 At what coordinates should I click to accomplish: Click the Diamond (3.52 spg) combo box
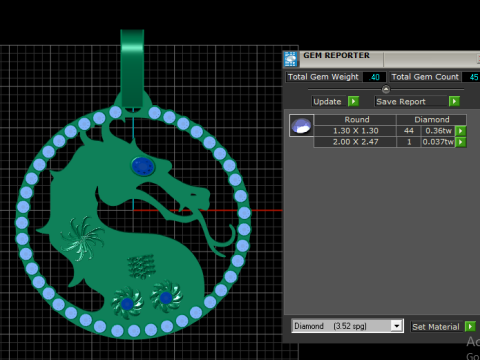coord(347,326)
